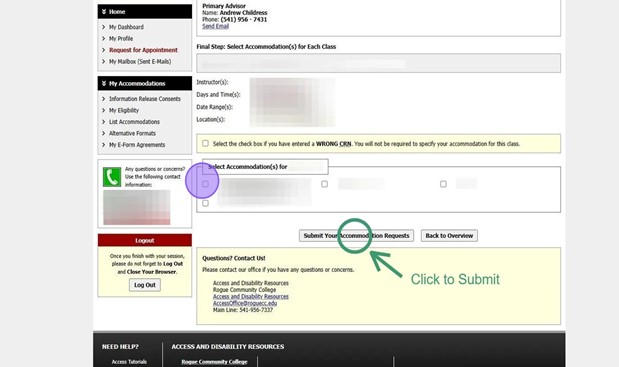Open My Dashboard link

pos(126,27)
